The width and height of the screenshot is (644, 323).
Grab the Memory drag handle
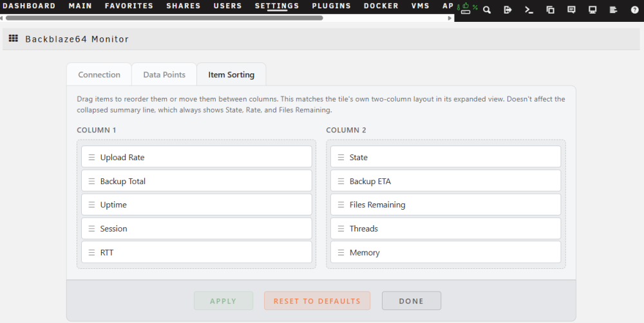pos(341,252)
